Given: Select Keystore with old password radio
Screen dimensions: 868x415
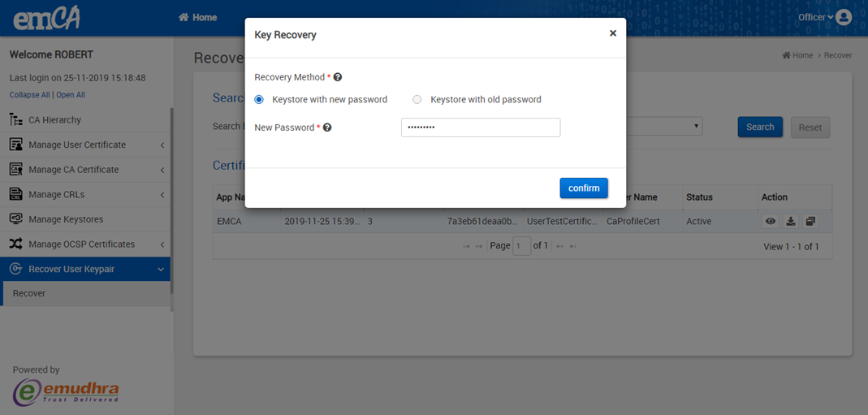Looking at the screenshot, I should 417,100.
